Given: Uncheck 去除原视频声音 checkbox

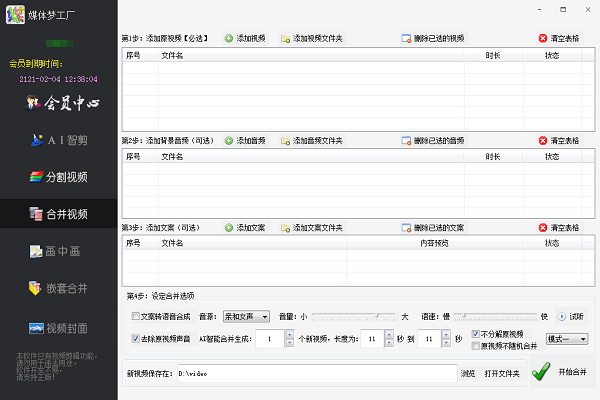Looking at the screenshot, I should click(x=136, y=339).
